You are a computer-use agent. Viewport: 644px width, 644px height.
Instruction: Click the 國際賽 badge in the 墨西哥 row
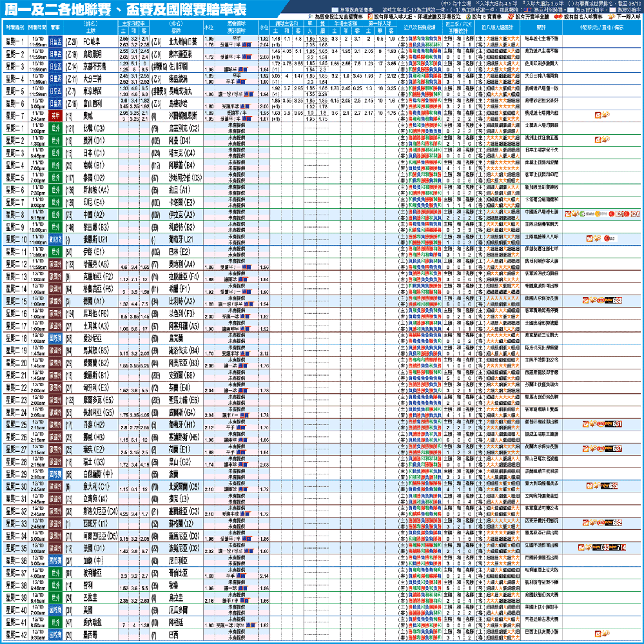pos(55,635)
